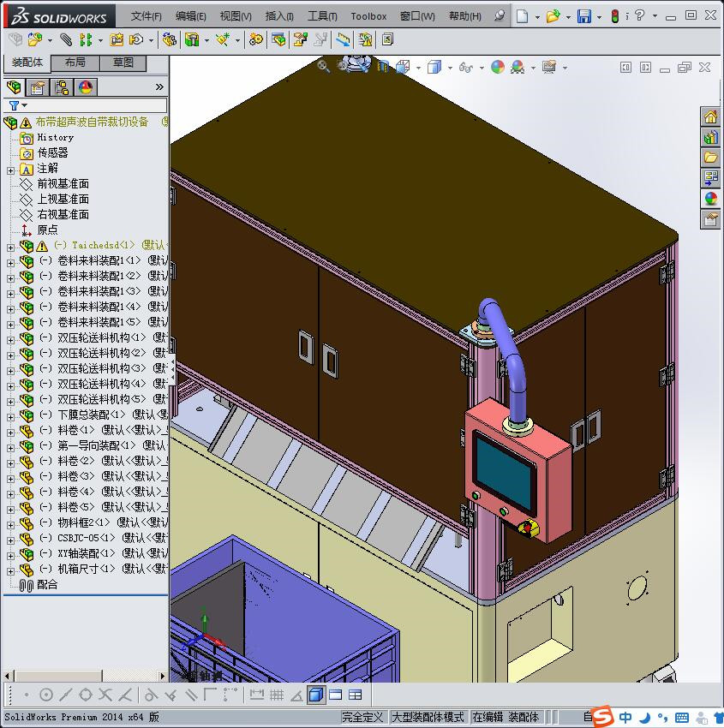Open the 工具(T) menu
Screen dimensions: 724x728
click(x=322, y=16)
